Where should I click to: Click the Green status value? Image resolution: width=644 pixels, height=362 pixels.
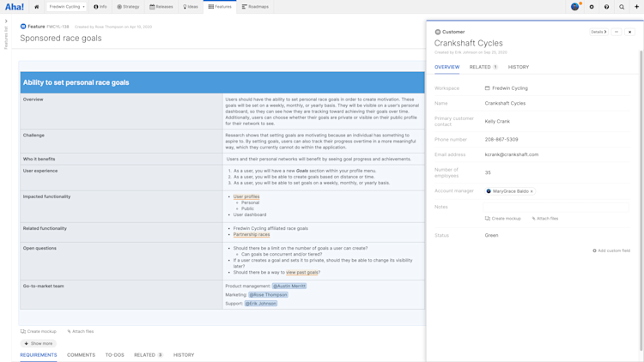point(491,236)
